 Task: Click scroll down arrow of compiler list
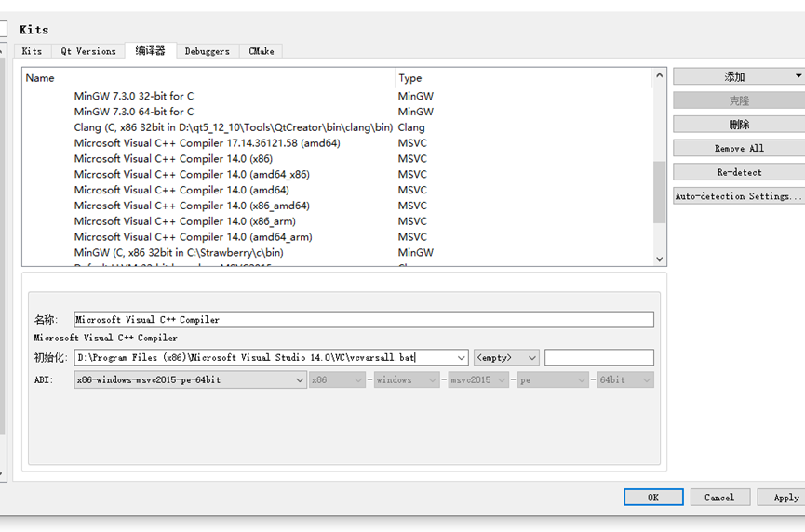(659, 259)
